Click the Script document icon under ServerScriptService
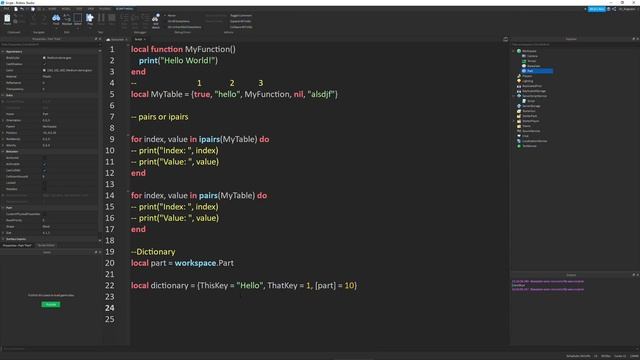 click(524, 101)
